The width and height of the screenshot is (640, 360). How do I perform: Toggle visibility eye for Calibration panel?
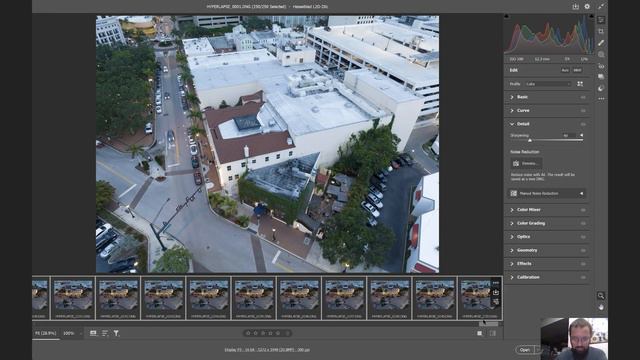(x=583, y=277)
